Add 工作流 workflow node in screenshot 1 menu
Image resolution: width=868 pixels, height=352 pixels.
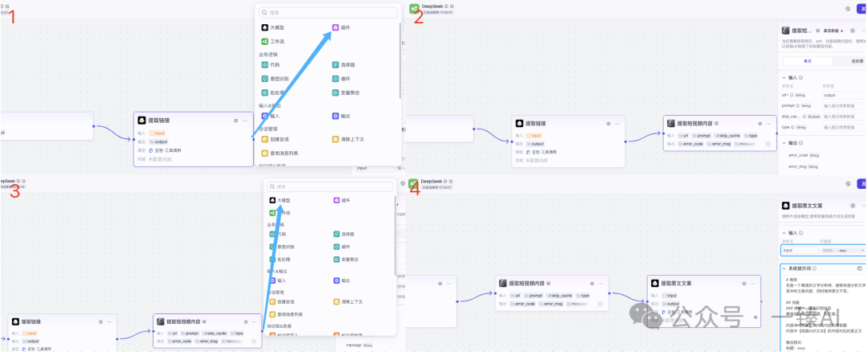click(x=273, y=42)
